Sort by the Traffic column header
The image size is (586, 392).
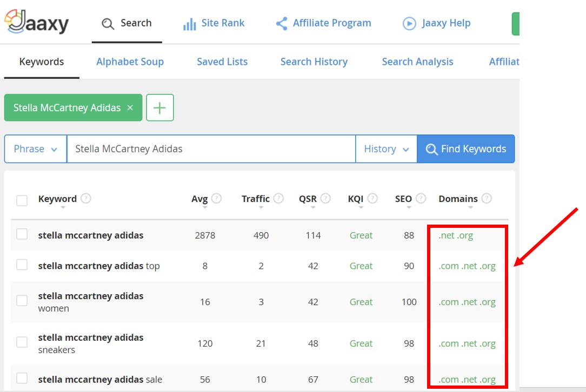pyautogui.click(x=256, y=199)
